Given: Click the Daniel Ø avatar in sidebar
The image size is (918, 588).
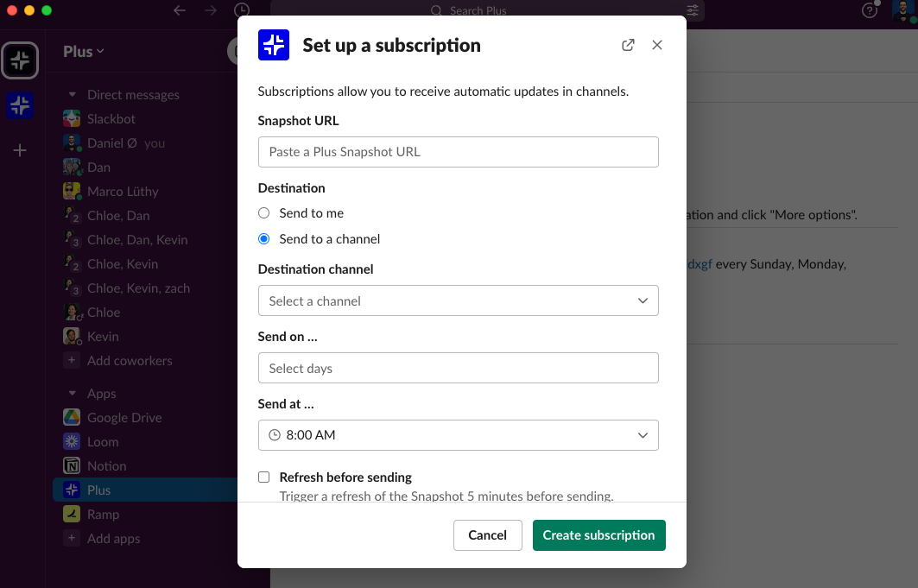Looking at the screenshot, I should 72,143.
